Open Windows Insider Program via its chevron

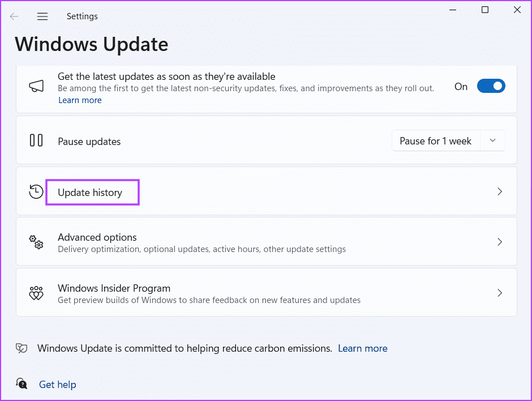(x=499, y=293)
